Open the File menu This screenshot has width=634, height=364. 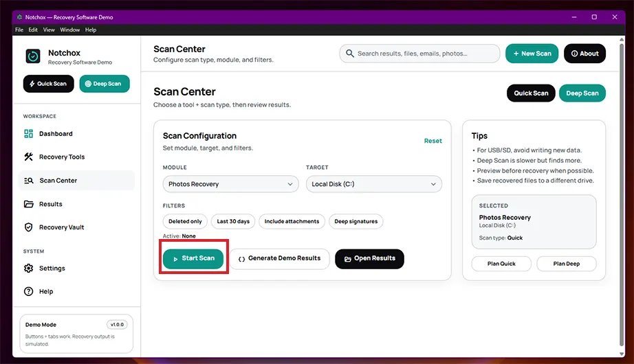(x=19, y=30)
